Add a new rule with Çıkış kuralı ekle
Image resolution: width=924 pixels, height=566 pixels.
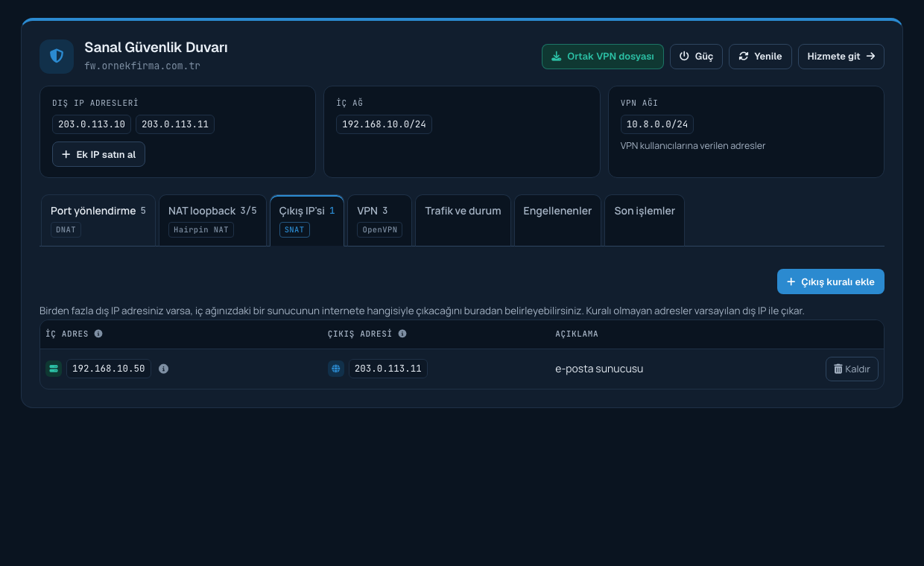(831, 282)
